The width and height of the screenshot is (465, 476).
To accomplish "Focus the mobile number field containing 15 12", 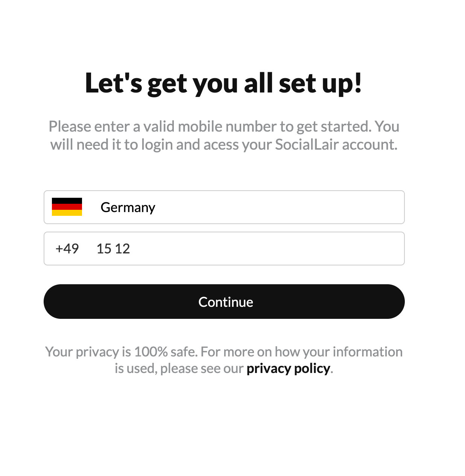I will [x=224, y=249].
